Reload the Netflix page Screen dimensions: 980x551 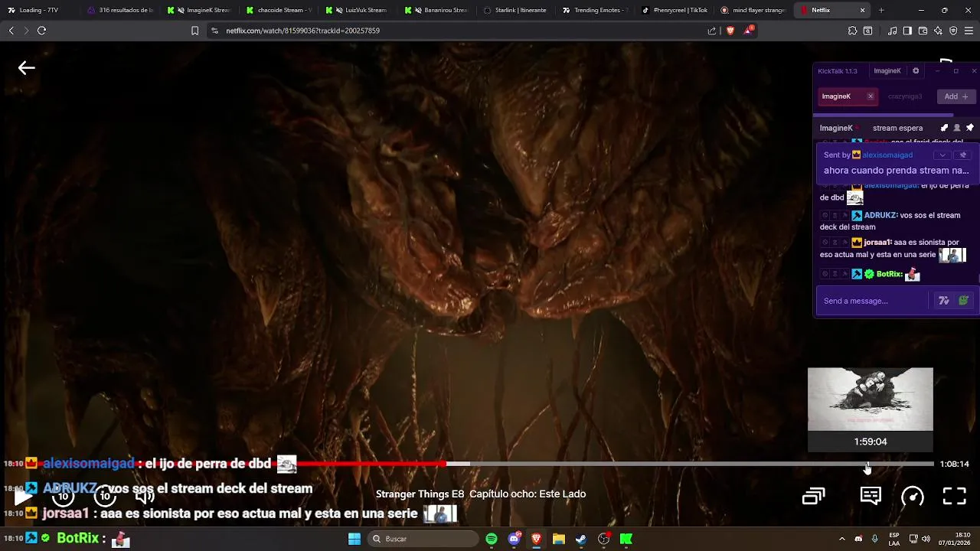tap(41, 31)
